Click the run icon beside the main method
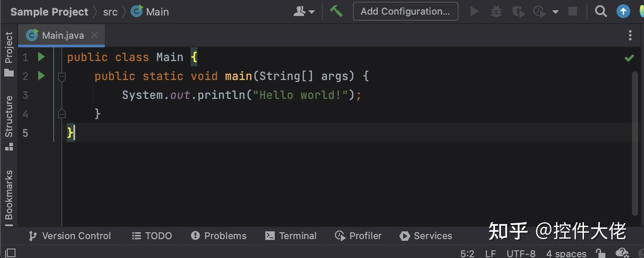The height and width of the screenshot is (258, 644). pyautogui.click(x=41, y=76)
